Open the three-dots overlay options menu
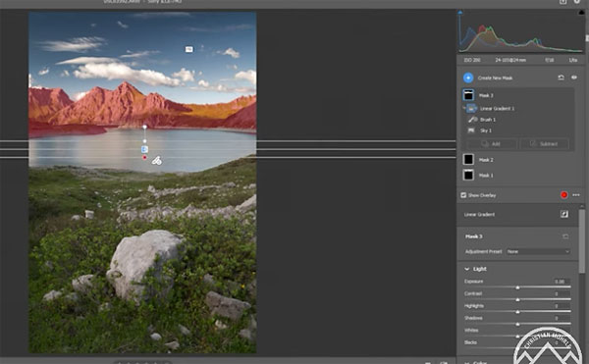Viewport: 589px width, 364px height. pyautogui.click(x=576, y=195)
